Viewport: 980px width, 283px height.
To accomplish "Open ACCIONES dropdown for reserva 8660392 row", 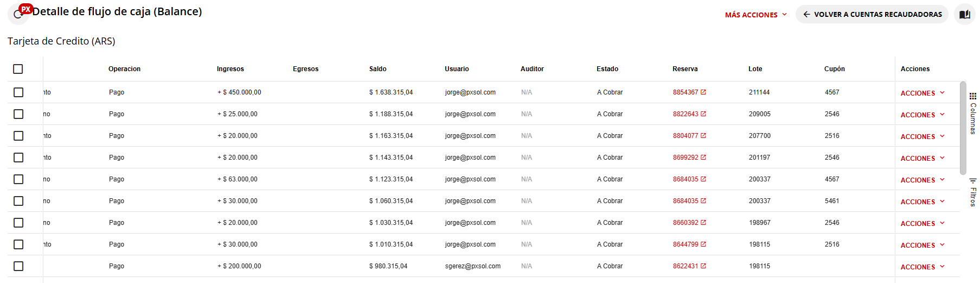I will pyautogui.click(x=923, y=223).
